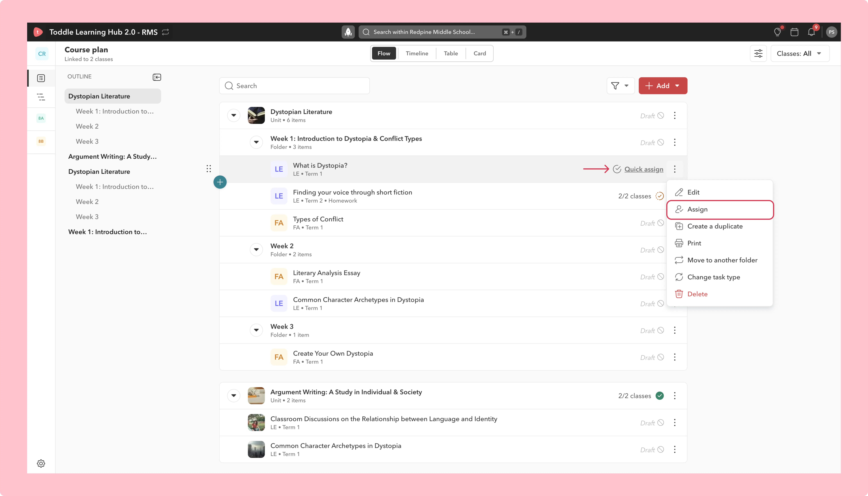
Task: Click the Quick assign link
Action: pos(644,169)
